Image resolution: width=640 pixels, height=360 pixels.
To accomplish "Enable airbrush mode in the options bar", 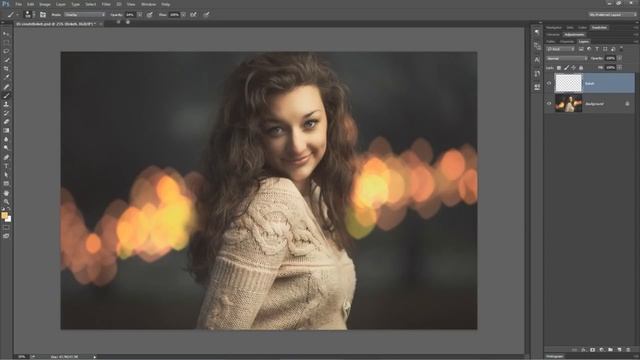I will click(x=193, y=15).
